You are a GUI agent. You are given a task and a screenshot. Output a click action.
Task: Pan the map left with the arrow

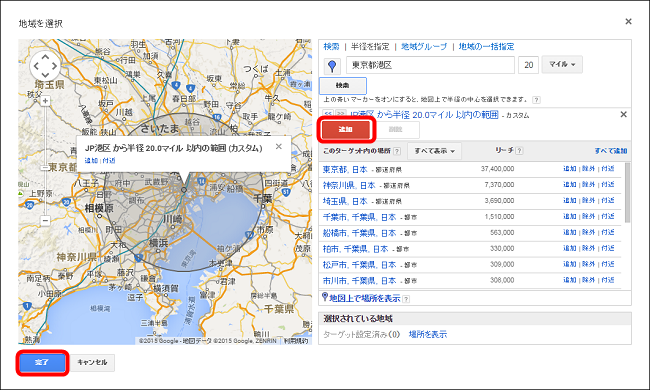pos(36,66)
